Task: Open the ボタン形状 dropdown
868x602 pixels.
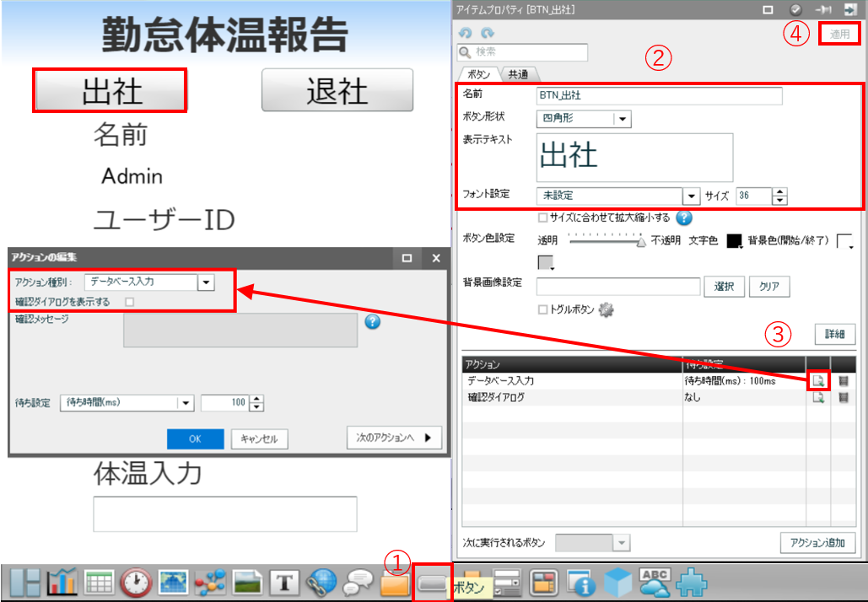Action: (x=623, y=119)
